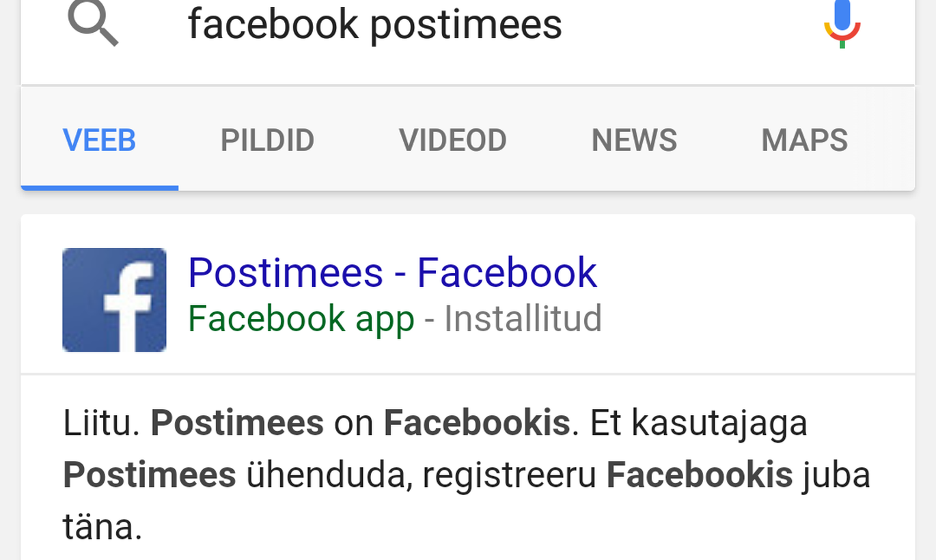Click the snippet line starting with Liitu
Image resolution: width=936 pixels, height=560 pixels.
435,423
